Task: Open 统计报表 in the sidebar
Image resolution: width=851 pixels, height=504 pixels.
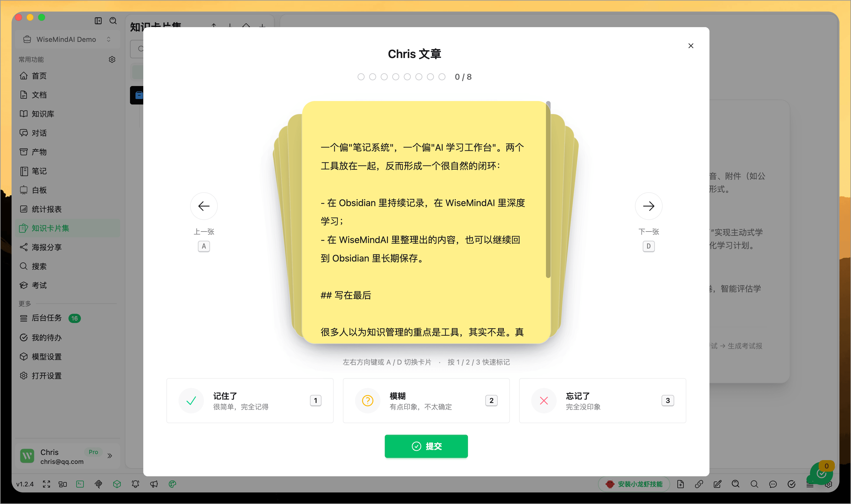Action: [67, 209]
